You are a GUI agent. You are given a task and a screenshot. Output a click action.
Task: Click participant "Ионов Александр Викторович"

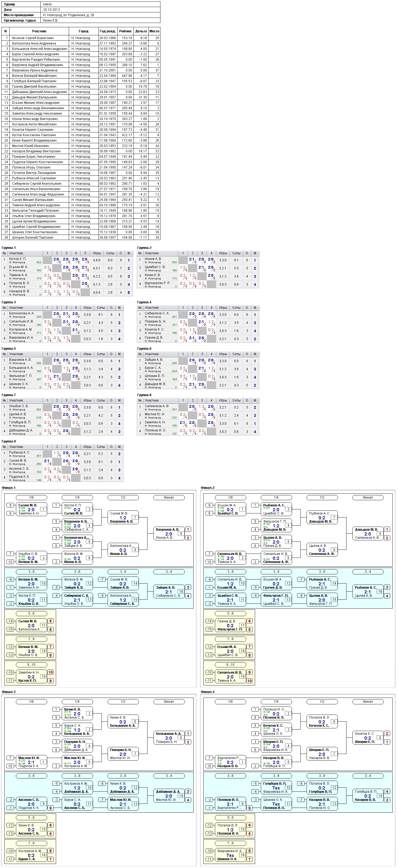35,119
